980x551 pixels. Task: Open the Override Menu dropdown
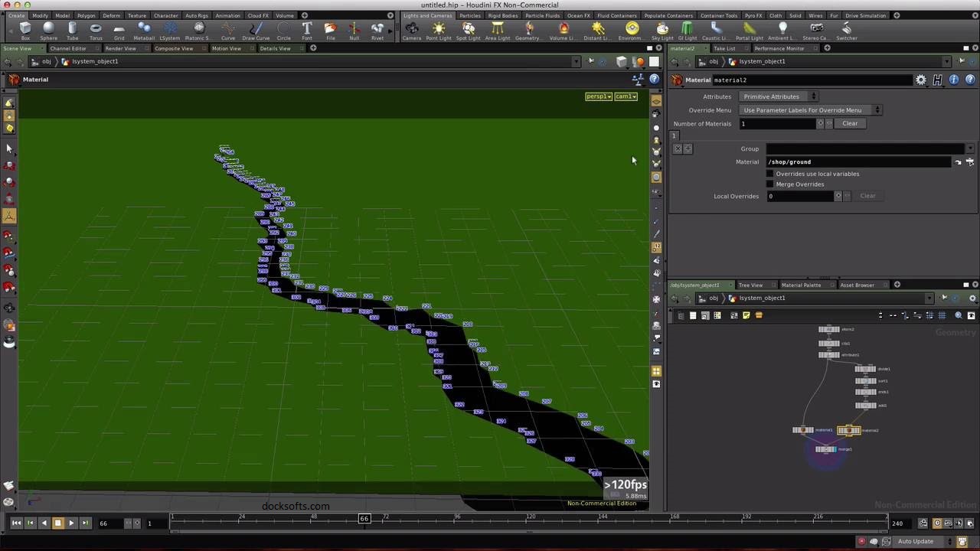811,110
